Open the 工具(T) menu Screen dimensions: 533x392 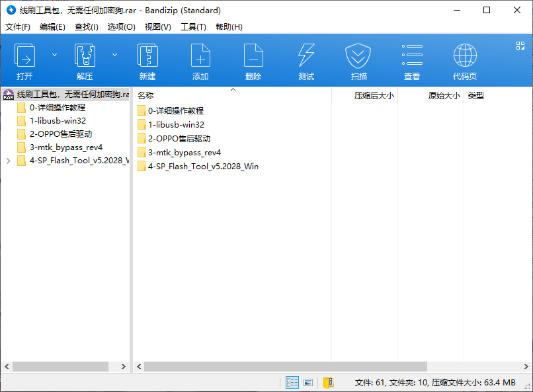pos(193,27)
